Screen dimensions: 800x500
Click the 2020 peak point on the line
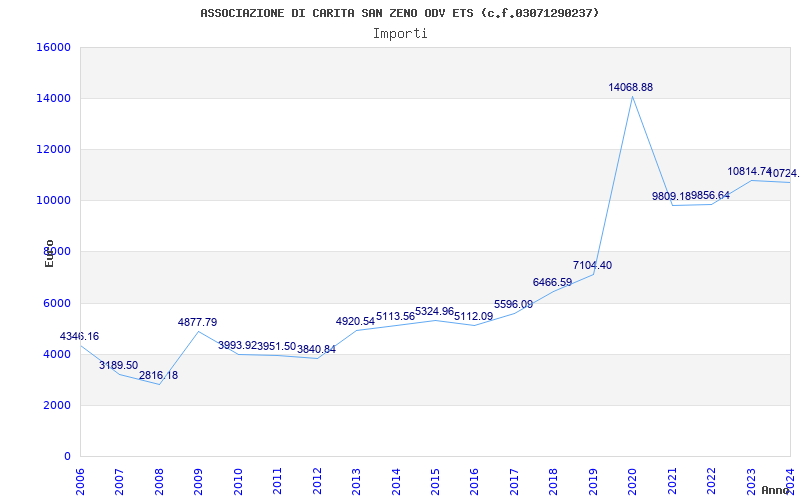click(x=633, y=96)
